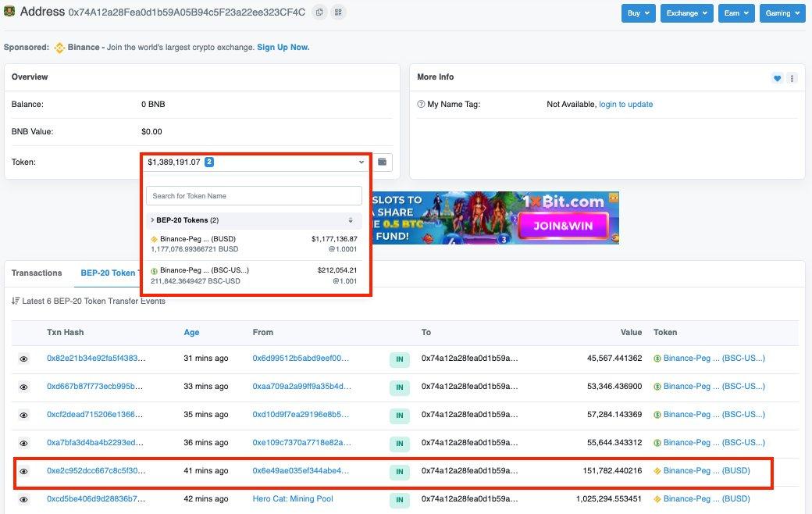Viewport: 812px width, 514px height.
Task: Click the login to update link
Action: 625,104
